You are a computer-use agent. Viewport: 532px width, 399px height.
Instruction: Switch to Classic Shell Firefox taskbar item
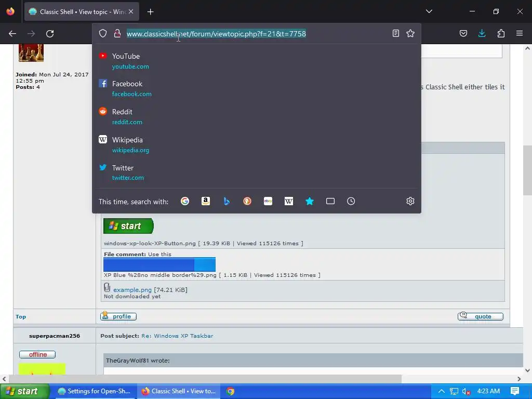point(179,391)
